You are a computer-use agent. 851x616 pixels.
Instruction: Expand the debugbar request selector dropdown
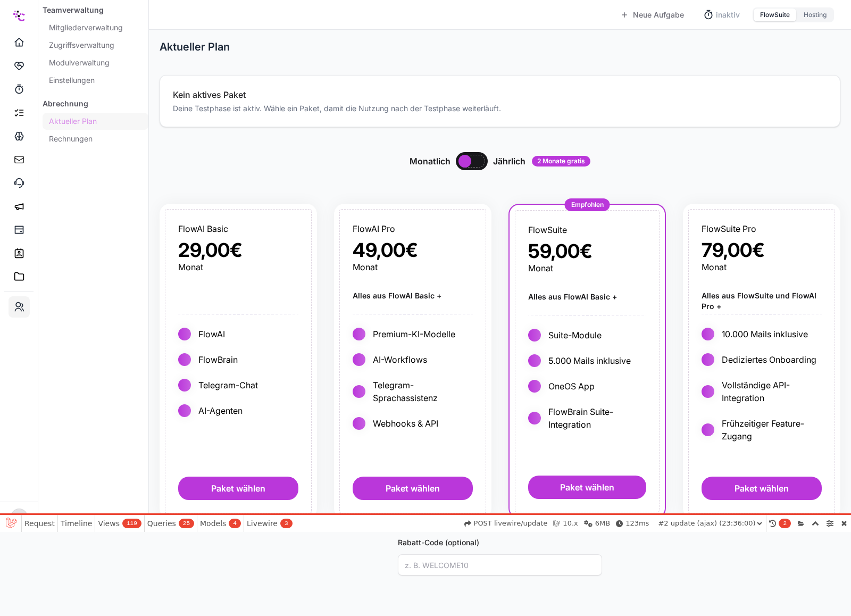[710, 523]
